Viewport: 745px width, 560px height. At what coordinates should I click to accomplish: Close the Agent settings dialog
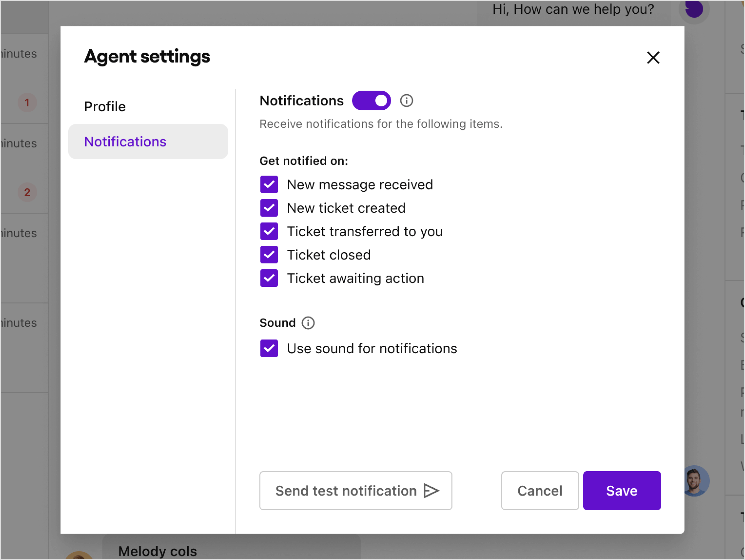pyautogui.click(x=653, y=58)
